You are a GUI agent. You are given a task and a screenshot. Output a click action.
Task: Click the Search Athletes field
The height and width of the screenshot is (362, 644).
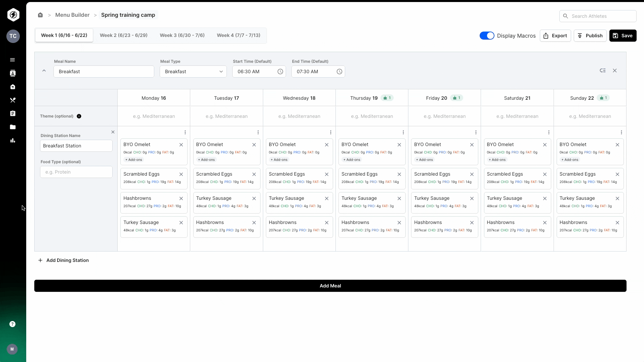click(x=598, y=16)
